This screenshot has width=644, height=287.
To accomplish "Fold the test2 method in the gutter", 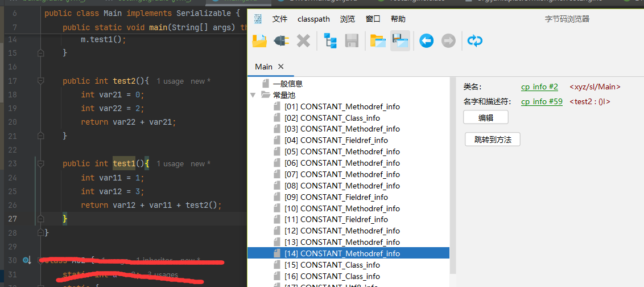I will pos(40,81).
